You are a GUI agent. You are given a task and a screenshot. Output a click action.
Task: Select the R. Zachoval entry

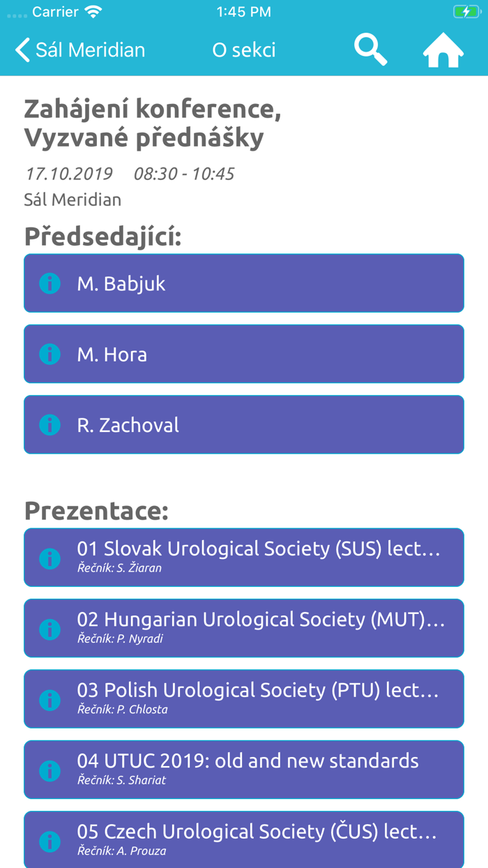[244, 424]
